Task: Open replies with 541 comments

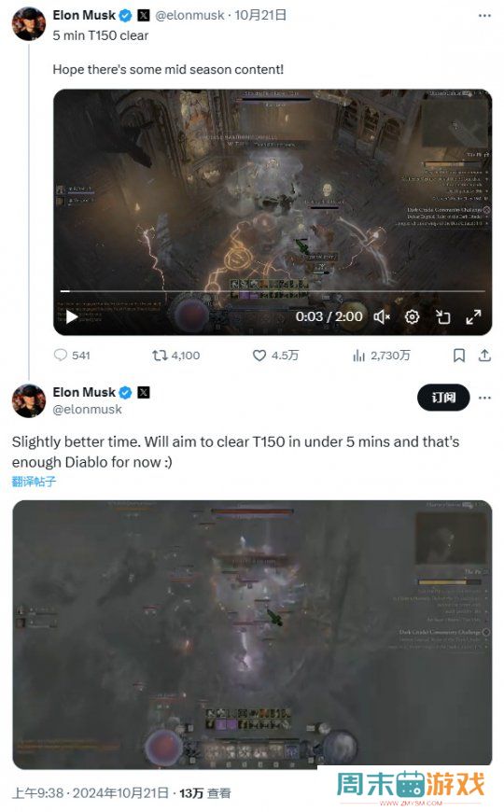Action: click(x=72, y=356)
